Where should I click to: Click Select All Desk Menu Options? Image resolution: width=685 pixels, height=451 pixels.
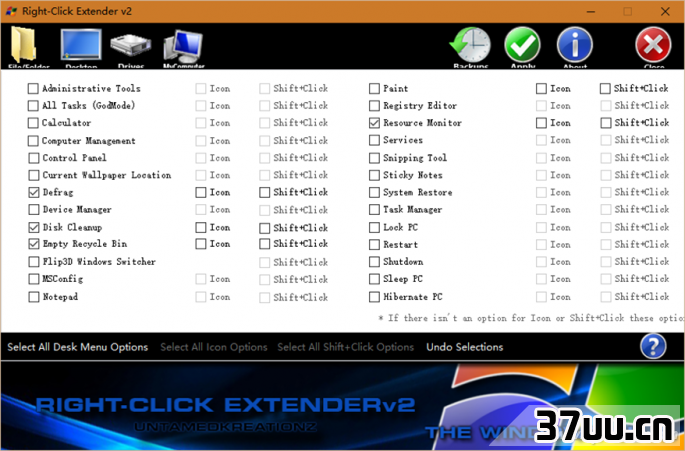78,347
